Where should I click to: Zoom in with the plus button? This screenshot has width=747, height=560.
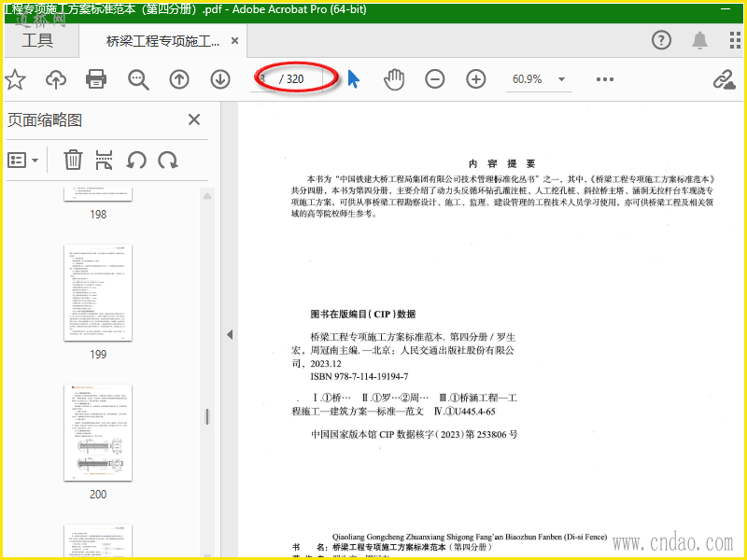pos(476,79)
